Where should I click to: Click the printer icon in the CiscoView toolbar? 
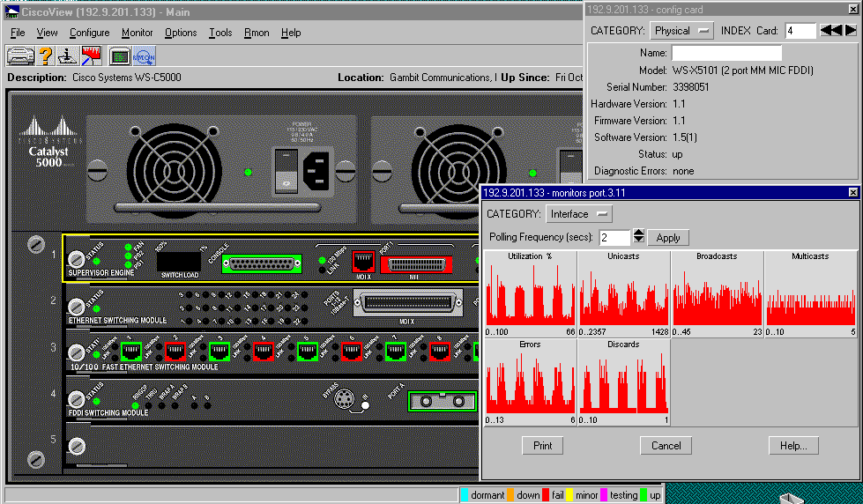pyautogui.click(x=20, y=56)
